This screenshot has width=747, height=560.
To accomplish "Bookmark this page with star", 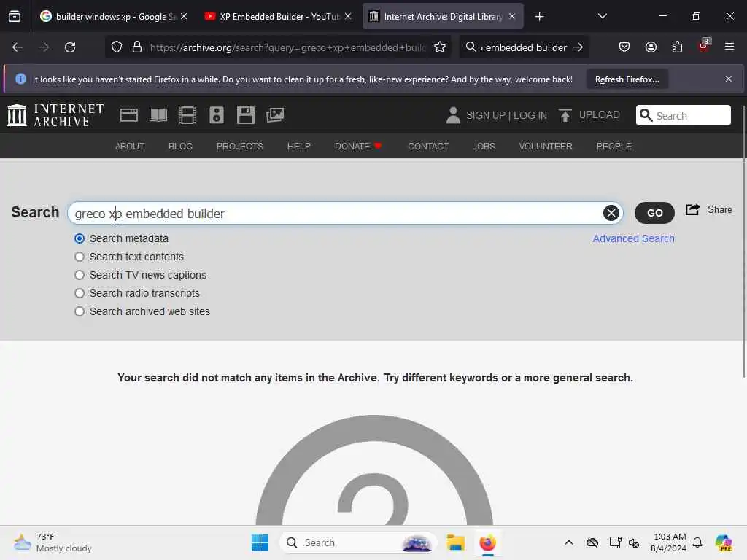I will (440, 47).
